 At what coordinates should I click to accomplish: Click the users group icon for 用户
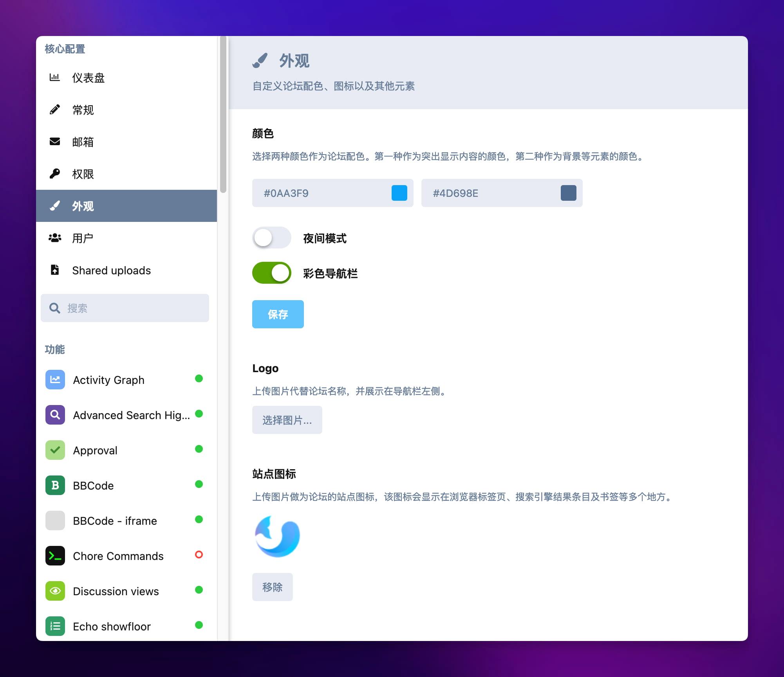(55, 238)
